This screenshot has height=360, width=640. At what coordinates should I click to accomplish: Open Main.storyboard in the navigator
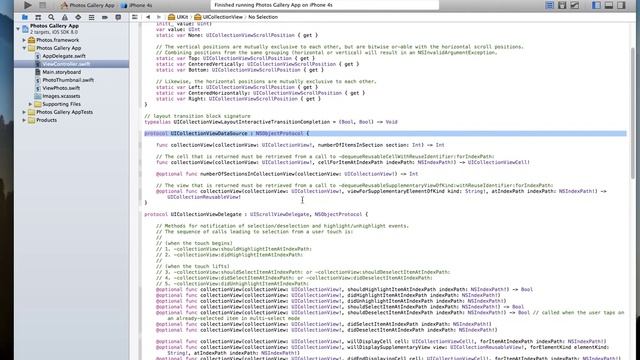coord(62,72)
